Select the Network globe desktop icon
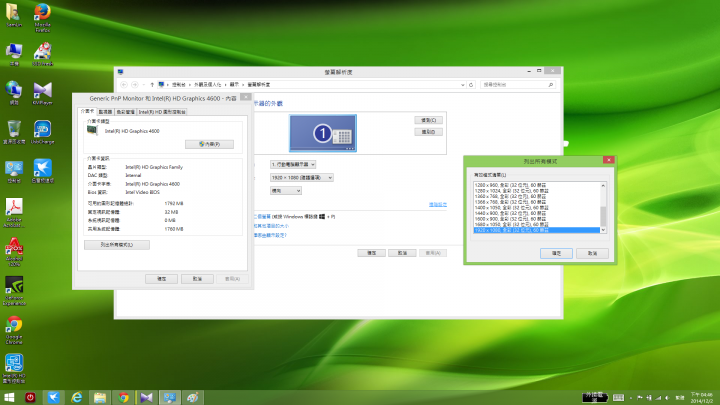 pos(14,93)
